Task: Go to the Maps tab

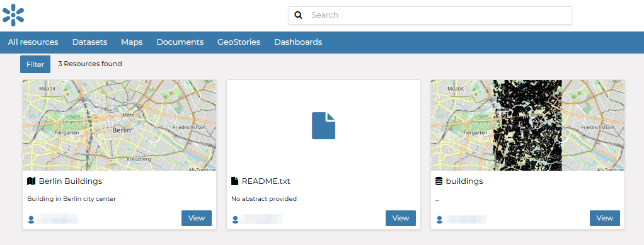Action: [132, 42]
